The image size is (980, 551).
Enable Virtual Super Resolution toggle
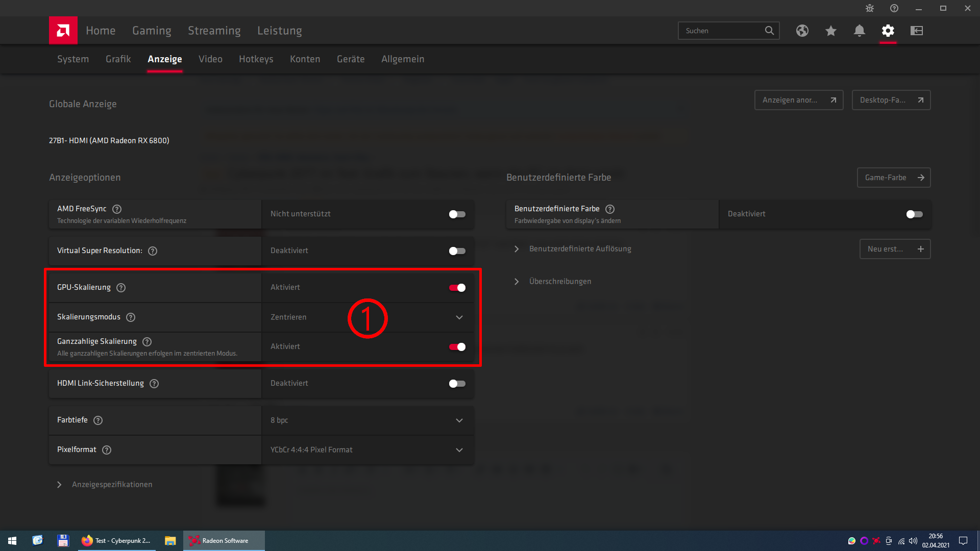[457, 251]
